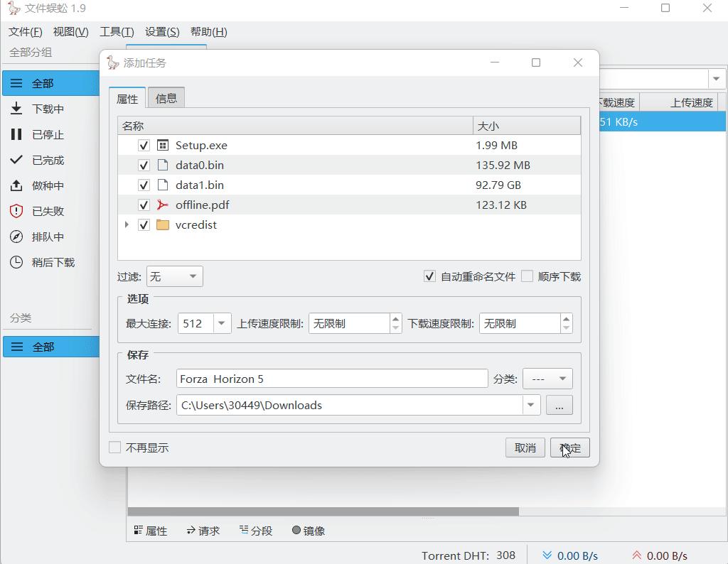Open the 分类 category dropdown
Image resolution: width=728 pixels, height=564 pixels.
(x=547, y=379)
